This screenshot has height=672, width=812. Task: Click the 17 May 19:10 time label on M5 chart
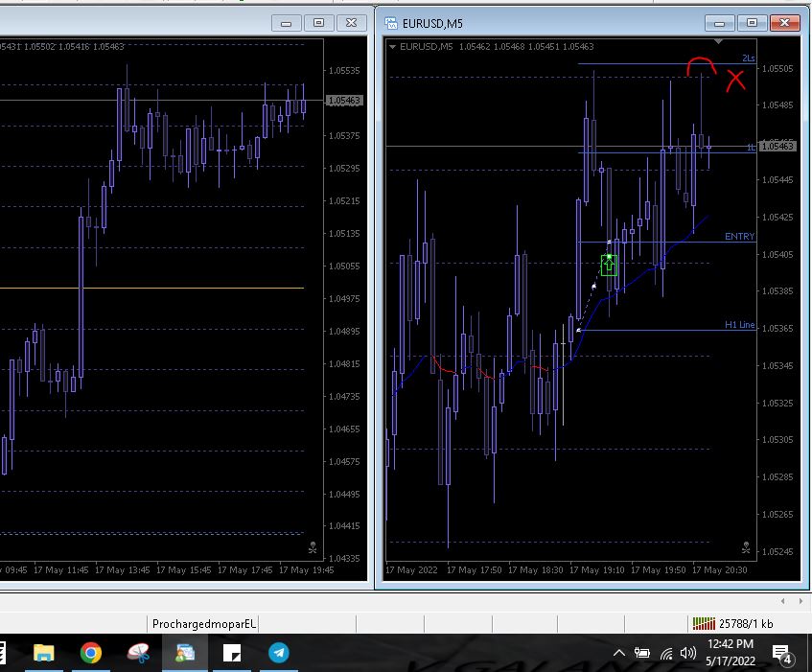(597, 570)
